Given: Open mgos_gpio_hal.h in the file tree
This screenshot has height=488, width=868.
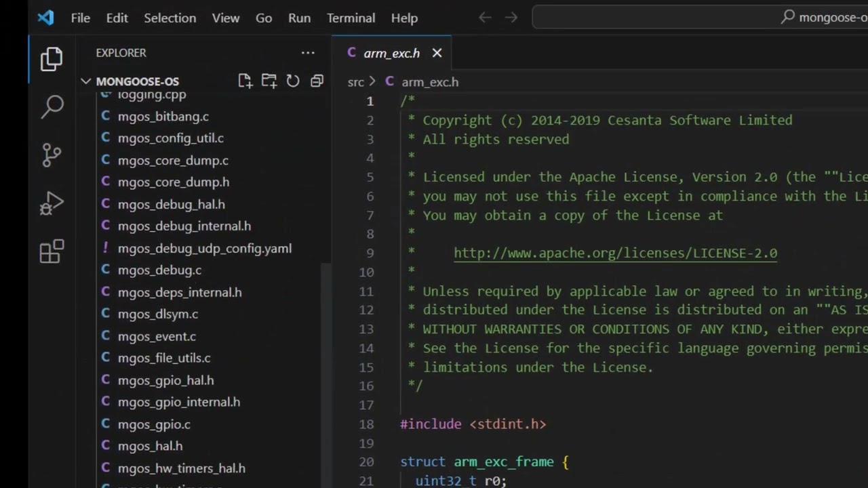Looking at the screenshot, I should pos(166,380).
